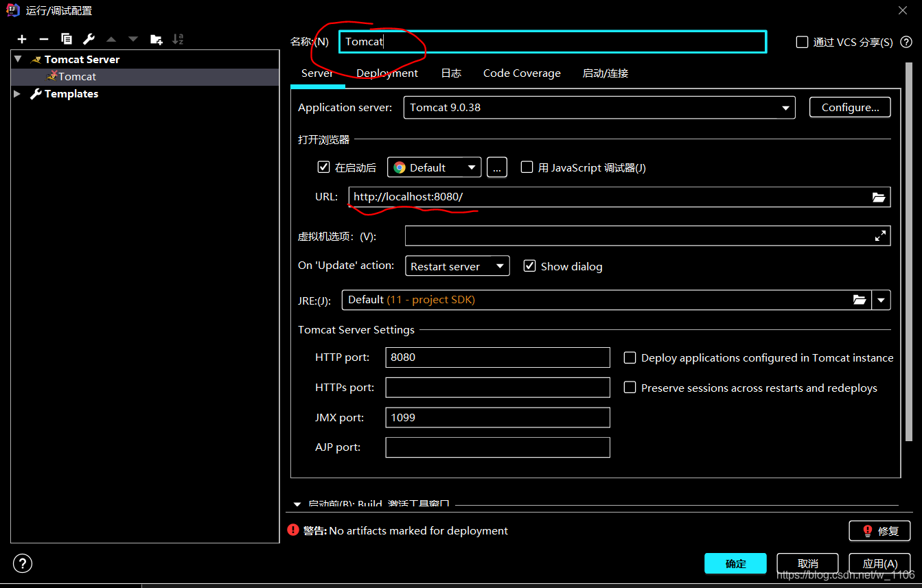The height and width of the screenshot is (588, 922).
Task: Select the Templates tree item
Action: coord(71,94)
